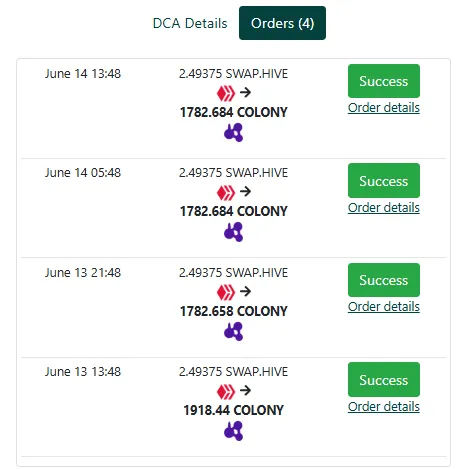Viewport: 463px width, 469px height.
Task: Open Order details for June 14 13:48 order
Action: (384, 108)
